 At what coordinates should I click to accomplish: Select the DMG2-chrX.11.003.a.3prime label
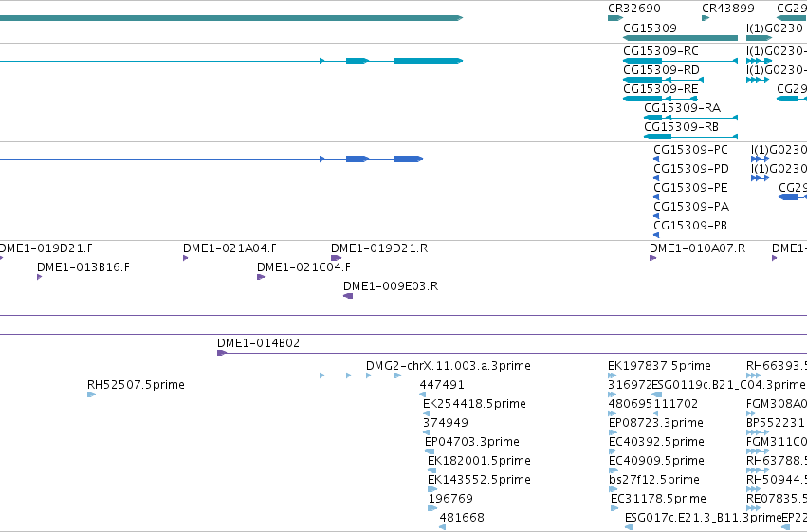coord(449,366)
